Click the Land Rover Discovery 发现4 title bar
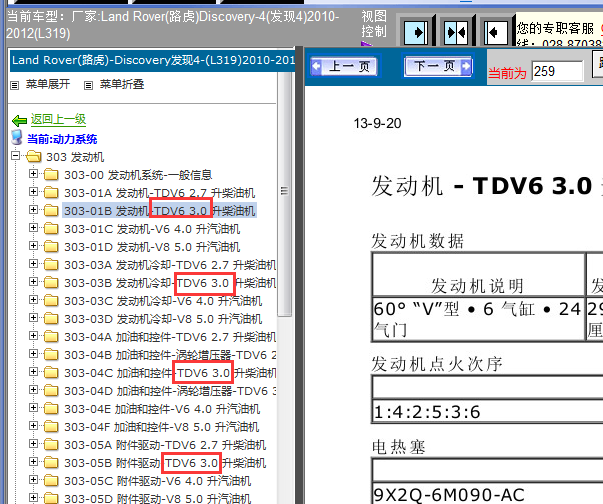The width and height of the screenshot is (603, 504). 153,60
